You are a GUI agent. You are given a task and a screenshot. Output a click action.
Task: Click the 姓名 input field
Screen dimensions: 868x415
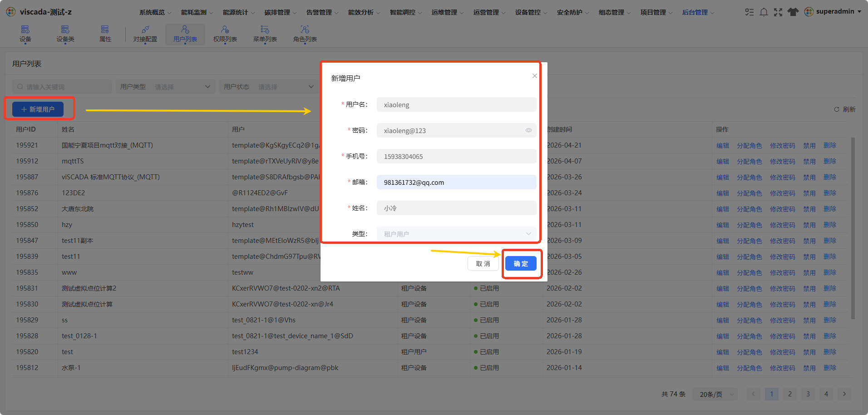[457, 208]
